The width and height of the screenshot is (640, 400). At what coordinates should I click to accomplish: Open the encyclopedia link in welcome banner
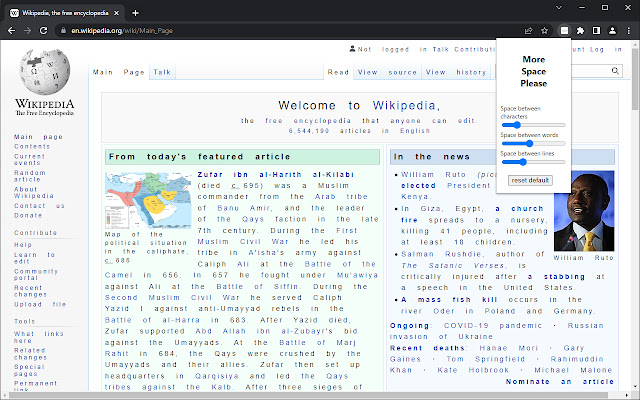point(322,121)
